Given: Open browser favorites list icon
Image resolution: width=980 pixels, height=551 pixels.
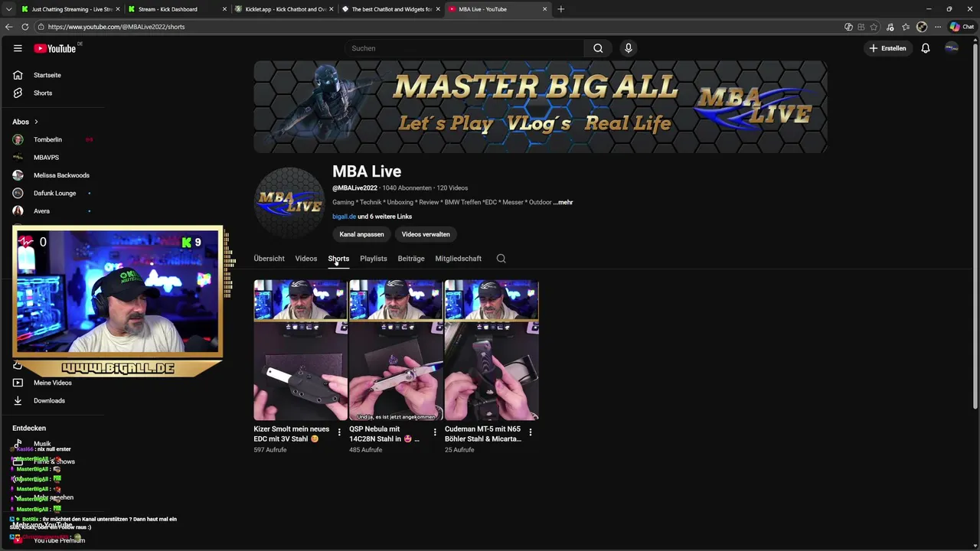Looking at the screenshot, I should [905, 27].
